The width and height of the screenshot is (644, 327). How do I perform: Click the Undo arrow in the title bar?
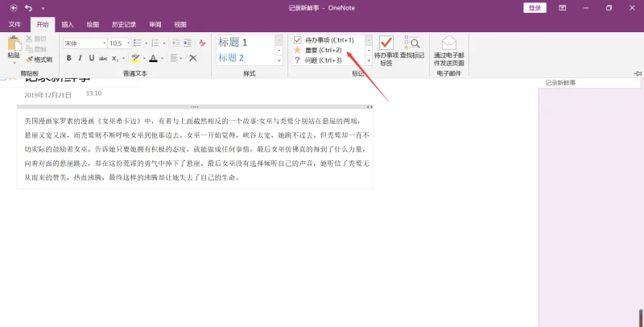point(28,8)
